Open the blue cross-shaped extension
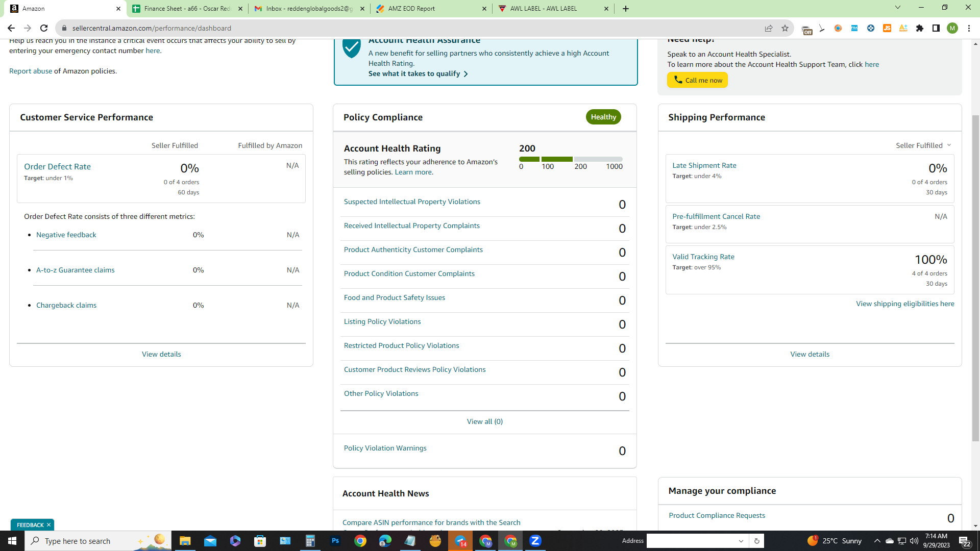980x551 pixels. coord(871,28)
